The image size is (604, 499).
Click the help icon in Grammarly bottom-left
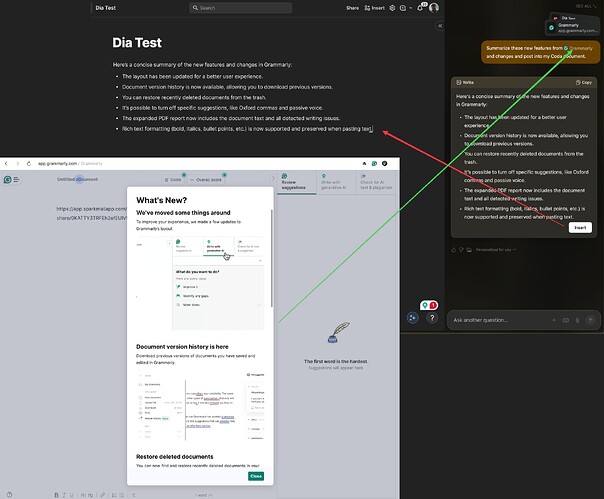pyautogui.click(x=9, y=494)
